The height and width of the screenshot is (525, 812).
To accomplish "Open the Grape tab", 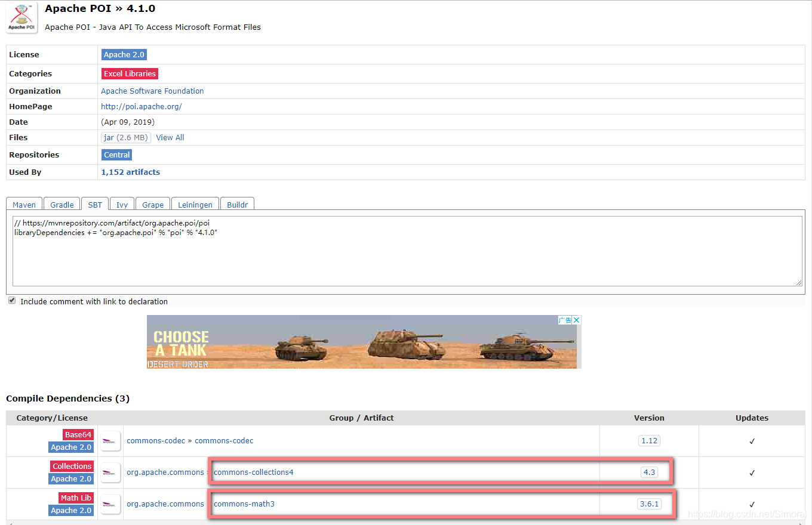I will (x=153, y=205).
